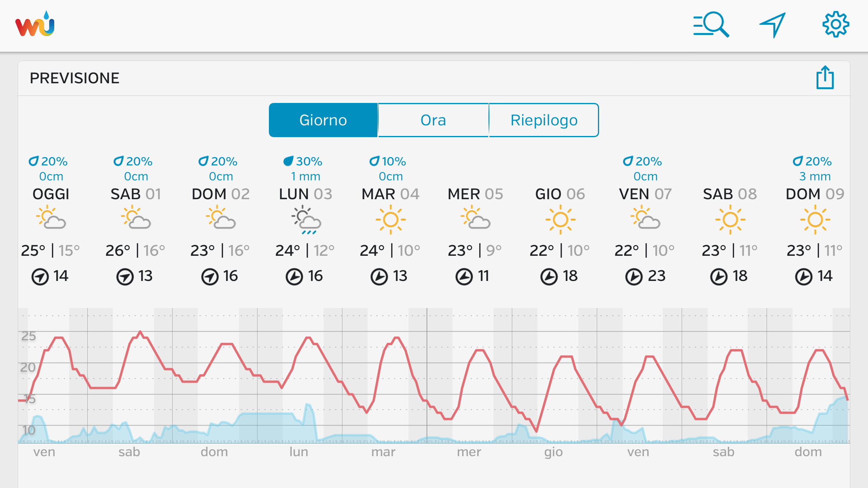Image resolution: width=868 pixels, height=488 pixels.
Task: Tap the rain showers icon for LUN 03
Action: click(306, 220)
